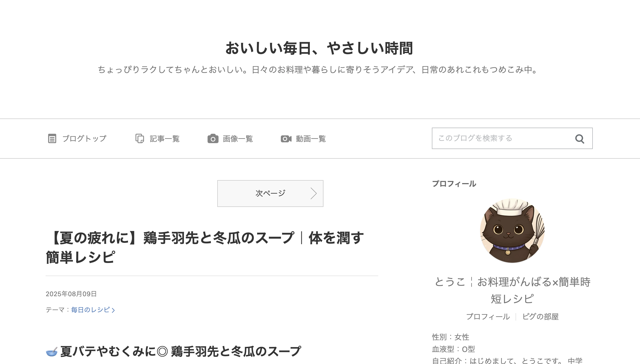
Task: Click the blog title おいしい毎日、やさしい時間
Action: pyautogui.click(x=319, y=49)
